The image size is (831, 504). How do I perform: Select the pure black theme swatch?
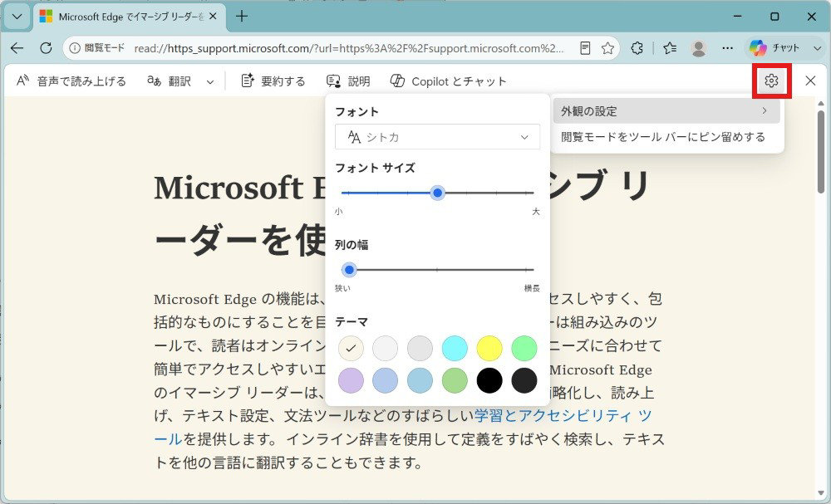tap(489, 380)
